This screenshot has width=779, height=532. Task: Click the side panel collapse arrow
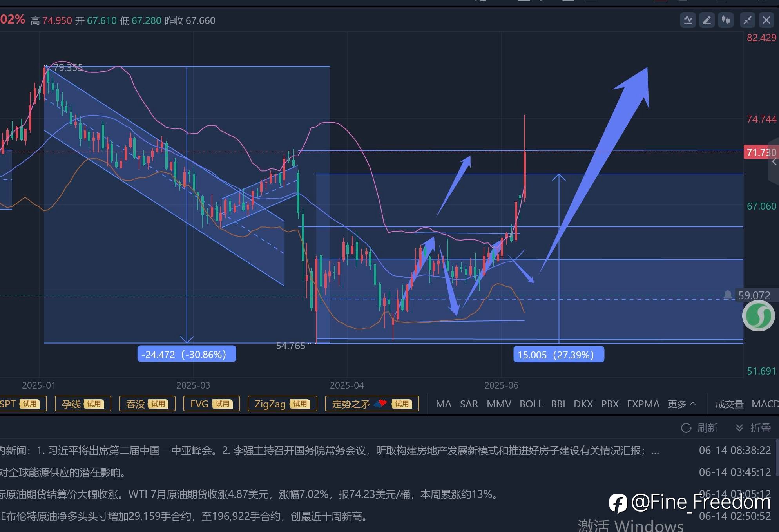pyautogui.click(x=774, y=161)
